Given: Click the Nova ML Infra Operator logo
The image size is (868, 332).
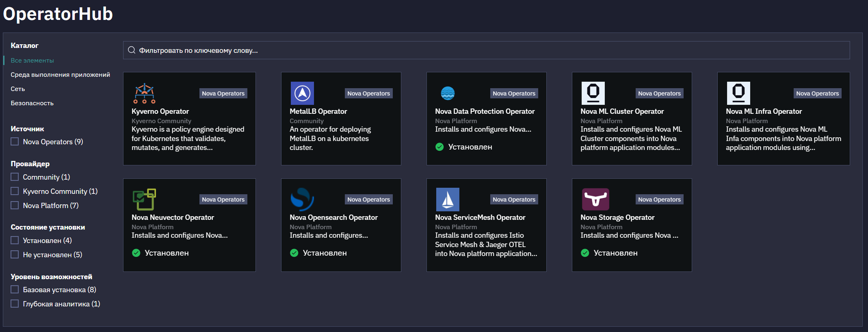Looking at the screenshot, I should 738,93.
